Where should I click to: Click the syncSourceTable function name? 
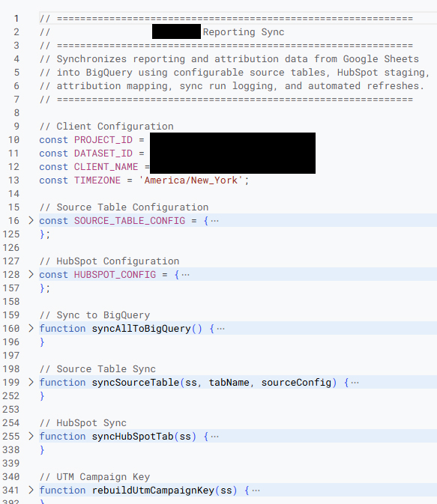click(136, 383)
